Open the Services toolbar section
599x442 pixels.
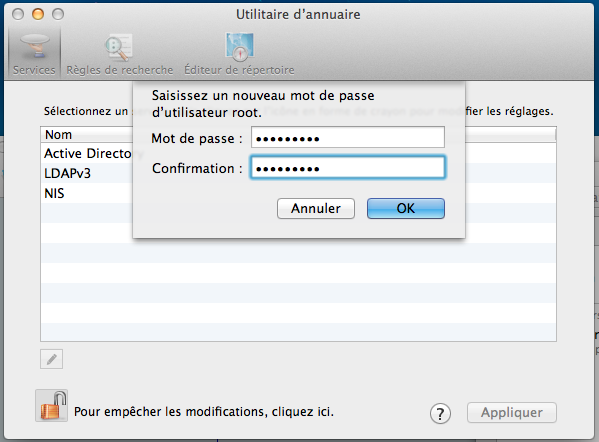pos(34,53)
